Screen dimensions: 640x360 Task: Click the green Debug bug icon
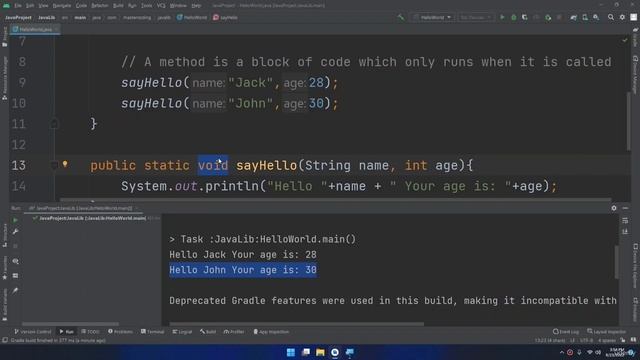tap(513, 18)
